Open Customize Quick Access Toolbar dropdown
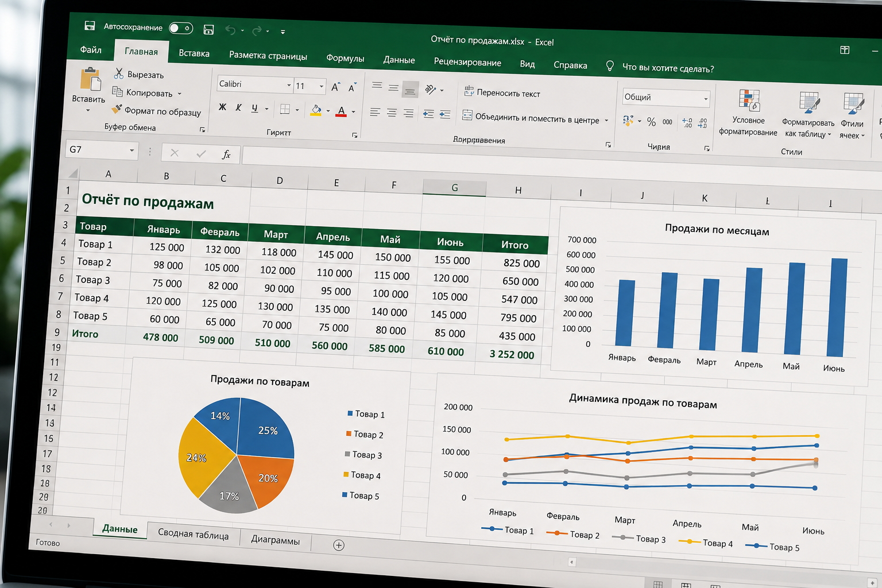Image resolution: width=882 pixels, height=588 pixels. tap(283, 32)
